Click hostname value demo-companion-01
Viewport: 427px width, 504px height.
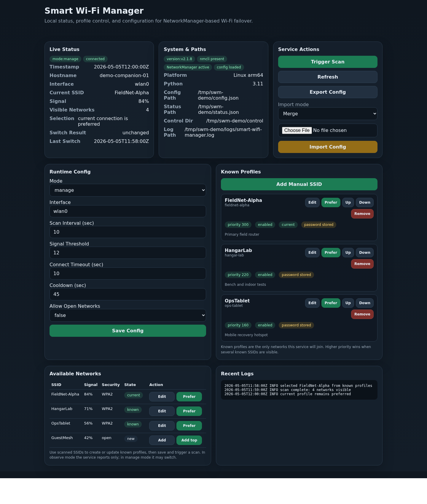click(124, 76)
